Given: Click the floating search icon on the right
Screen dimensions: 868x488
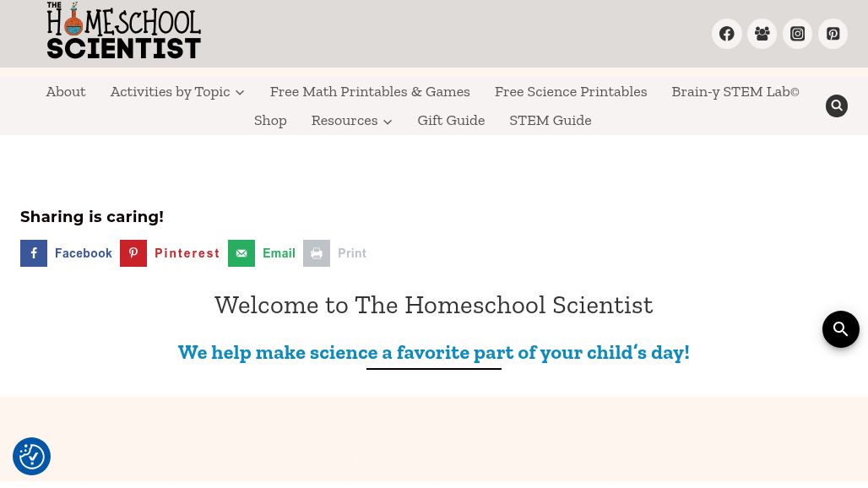Looking at the screenshot, I should pyautogui.click(x=841, y=329).
